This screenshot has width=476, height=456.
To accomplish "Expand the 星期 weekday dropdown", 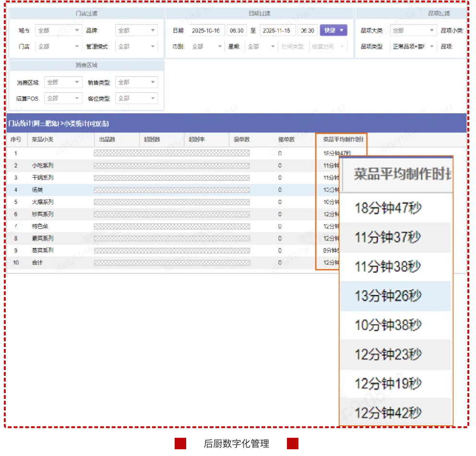I will [261, 47].
